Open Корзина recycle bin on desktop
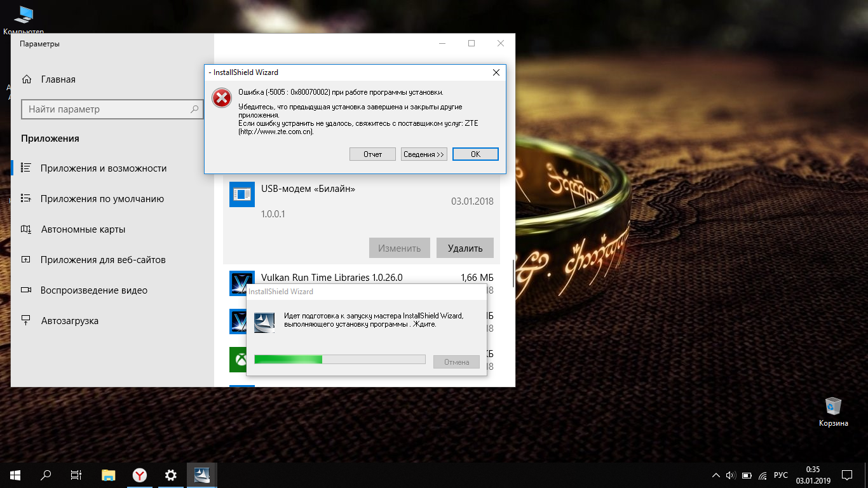Screen dimensions: 868x488 pyautogui.click(x=833, y=412)
